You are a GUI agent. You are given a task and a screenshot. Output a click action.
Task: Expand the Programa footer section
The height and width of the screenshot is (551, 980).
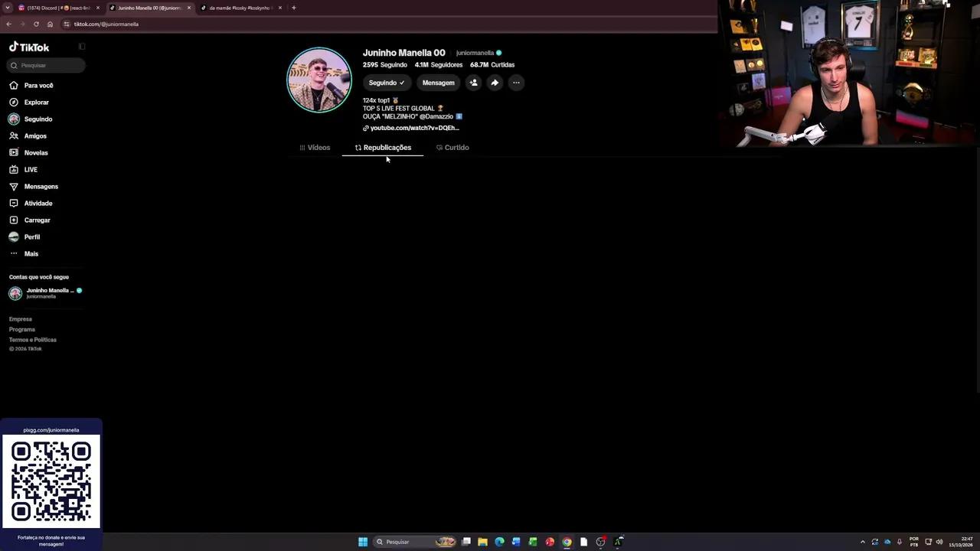22,329
